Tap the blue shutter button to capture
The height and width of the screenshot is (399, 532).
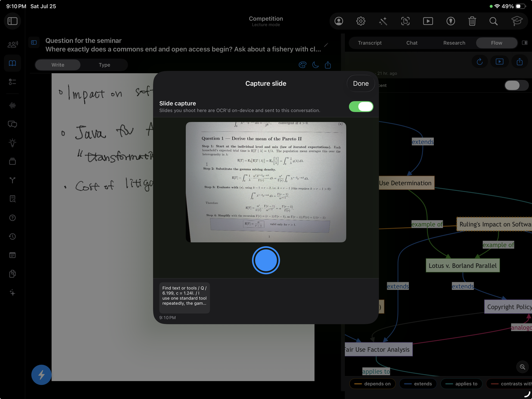pyautogui.click(x=266, y=260)
